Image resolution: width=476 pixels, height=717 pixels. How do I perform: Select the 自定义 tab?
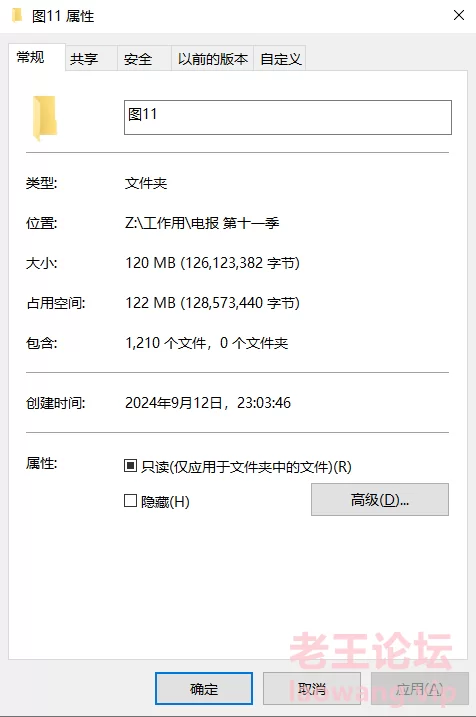point(280,59)
